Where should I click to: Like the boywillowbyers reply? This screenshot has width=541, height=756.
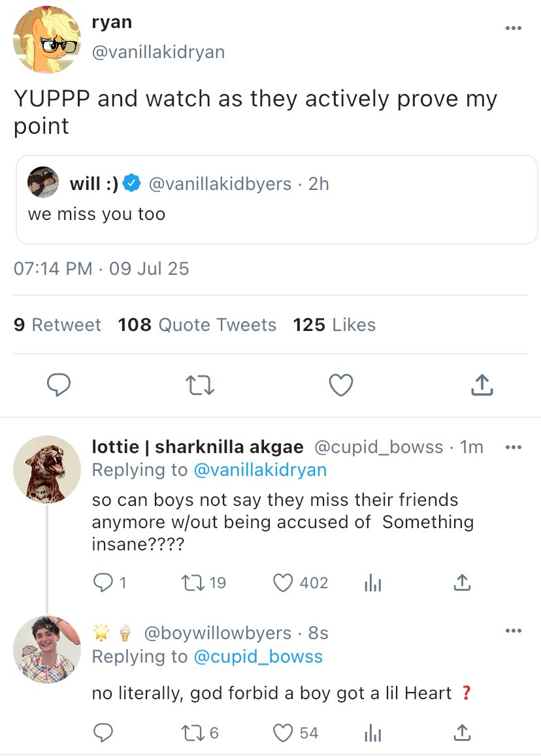click(282, 733)
